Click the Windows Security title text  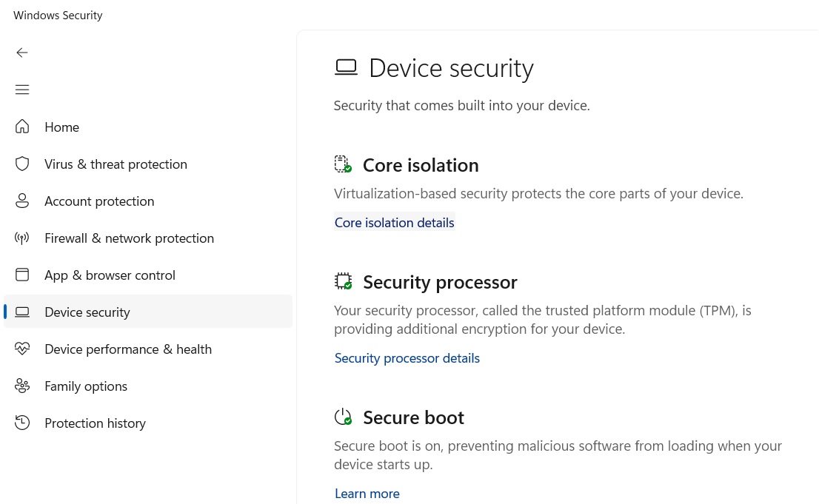point(58,15)
